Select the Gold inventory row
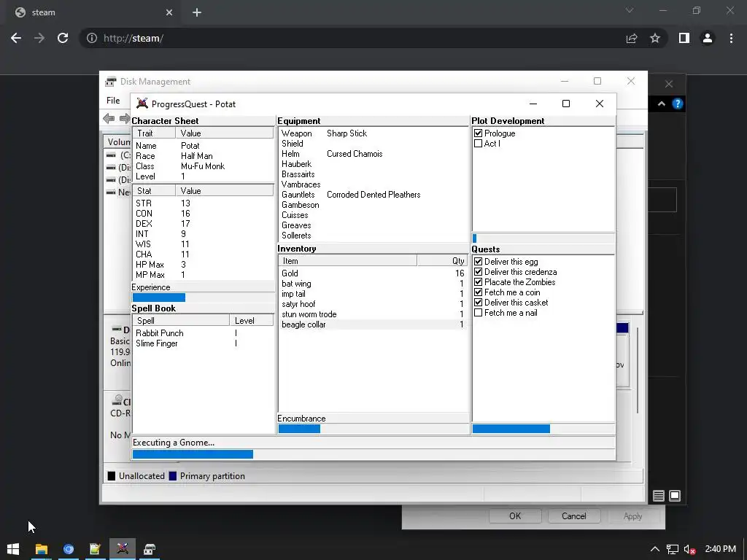This screenshot has height=560, width=747. pyautogui.click(x=373, y=273)
